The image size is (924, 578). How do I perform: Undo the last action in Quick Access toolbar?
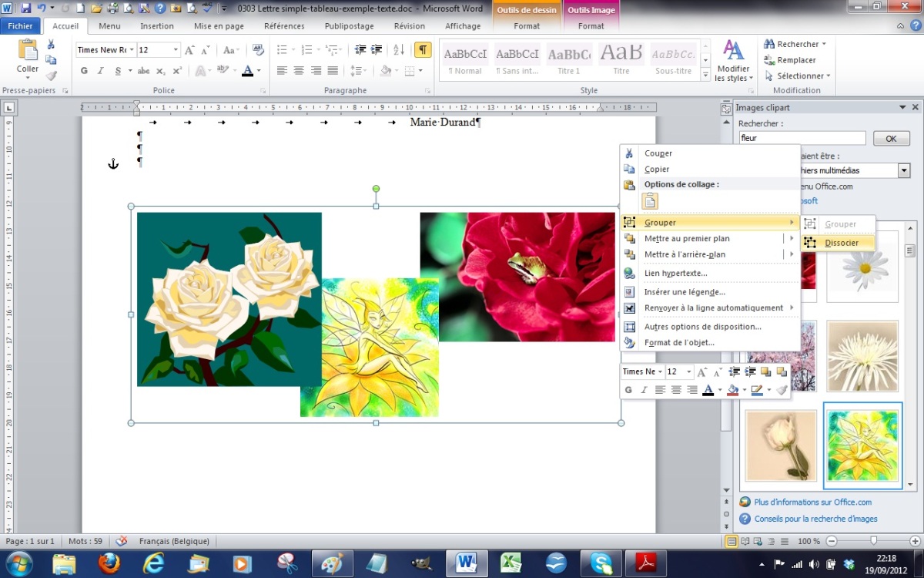[41, 8]
